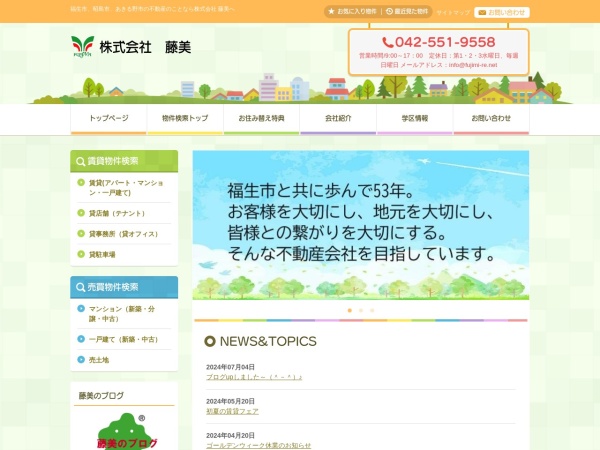Screen dimensions: 600x450
Task: Open 賃貸(アパート・マンション・一戸建て) link
Action: pos(126,188)
